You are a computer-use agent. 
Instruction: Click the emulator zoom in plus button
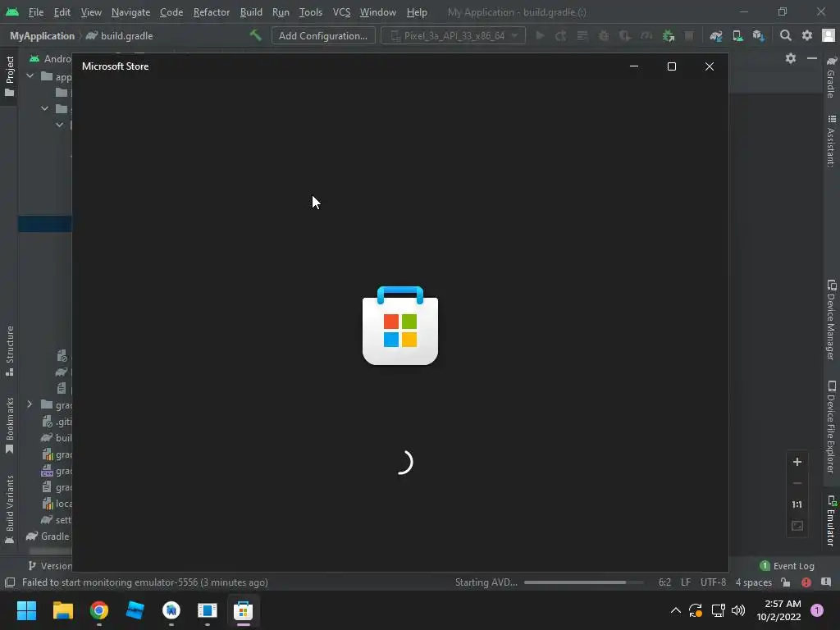[797, 462]
